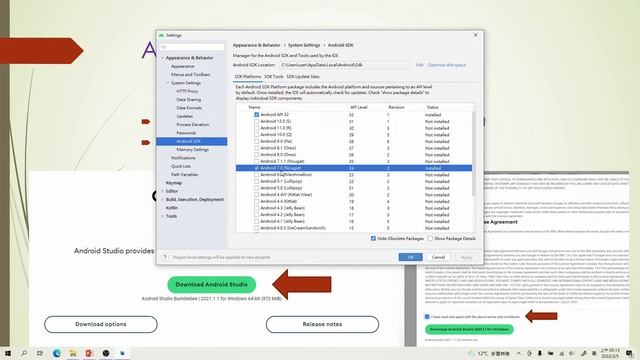This screenshot has width=640, height=360.
Task: Check the Android 6.0 (Marshmallow) checkbox
Action: [x=256, y=175]
